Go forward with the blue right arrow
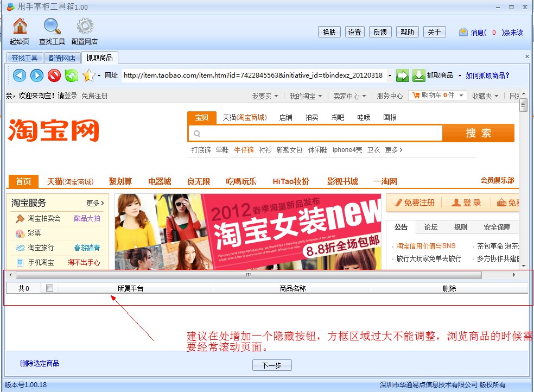The image size is (534, 392). (x=37, y=75)
